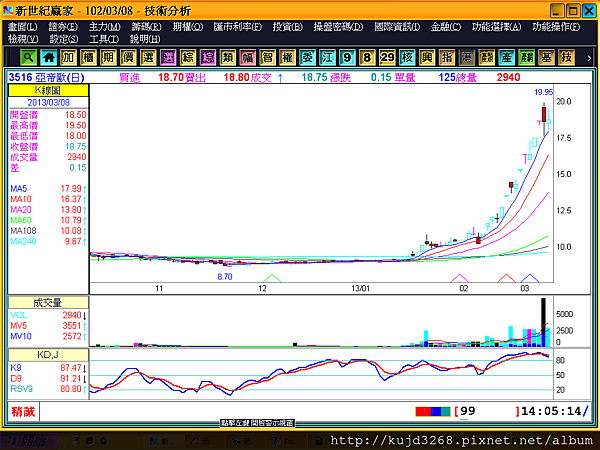The height and width of the screenshot is (450, 600).
Task: Click the cyan 委 toolbar icon
Action: coord(307,58)
